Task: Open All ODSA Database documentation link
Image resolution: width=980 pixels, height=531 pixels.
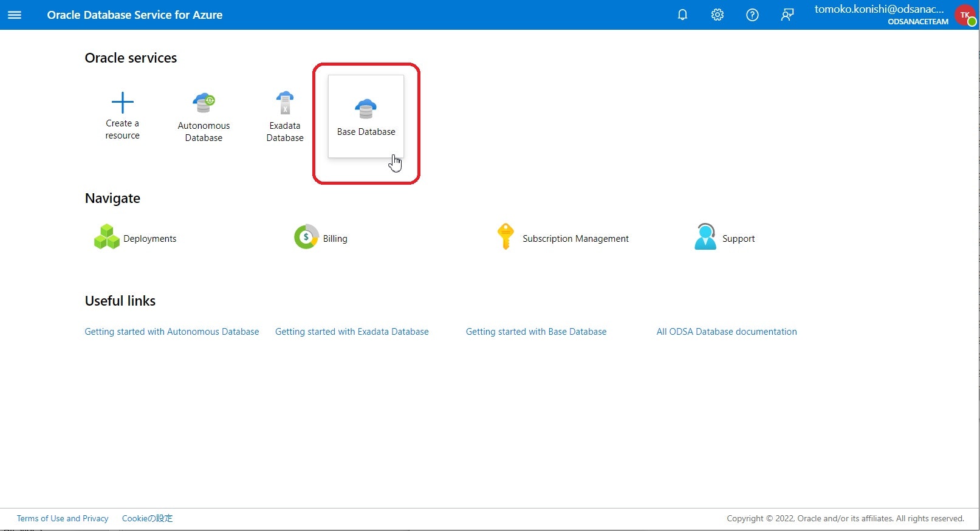Action: pos(727,332)
